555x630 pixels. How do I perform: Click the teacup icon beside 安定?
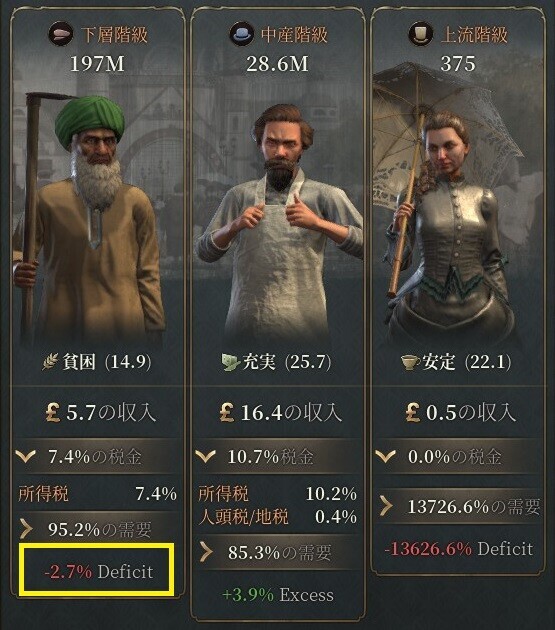(x=410, y=363)
